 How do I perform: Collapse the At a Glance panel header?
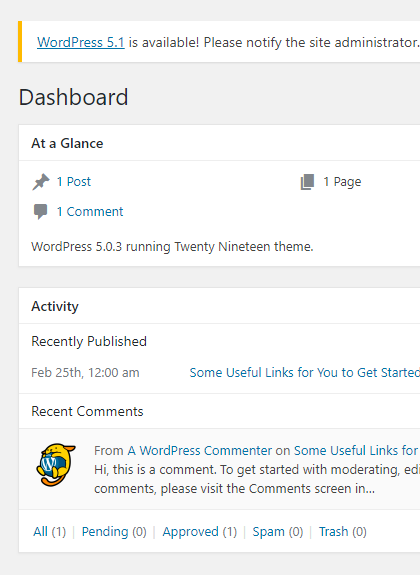click(219, 143)
